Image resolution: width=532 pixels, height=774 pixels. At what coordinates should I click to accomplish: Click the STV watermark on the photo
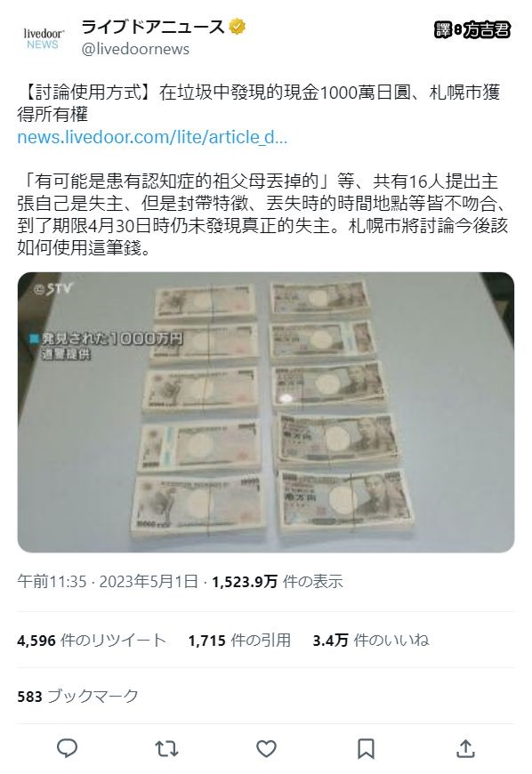pyautogui.click(x=53, y=289)
